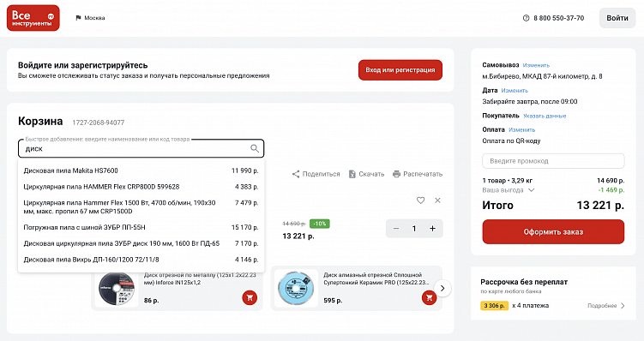Click the help icon beside phone number

[526, 18]
